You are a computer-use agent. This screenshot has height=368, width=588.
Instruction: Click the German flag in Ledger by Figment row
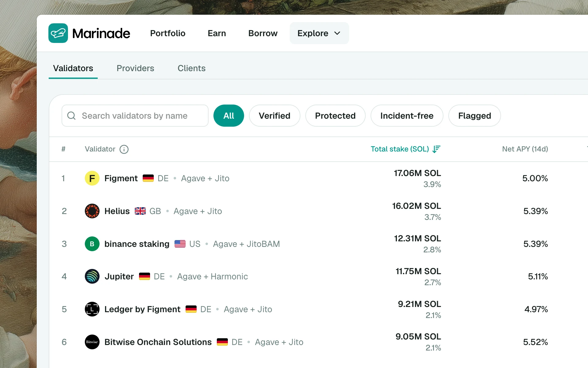191,309
